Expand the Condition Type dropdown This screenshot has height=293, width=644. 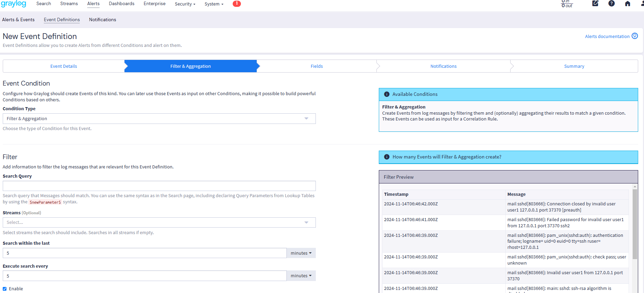[159, 119]
